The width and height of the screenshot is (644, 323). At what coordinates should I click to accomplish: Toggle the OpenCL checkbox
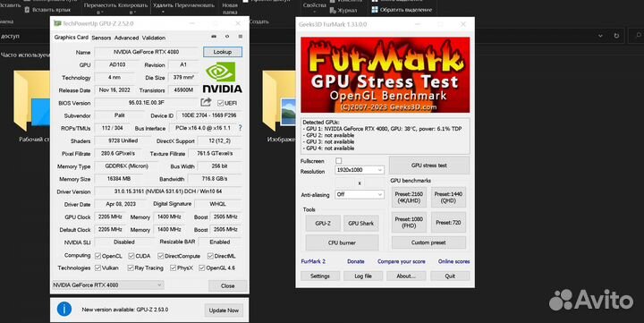tap(97, 256)
